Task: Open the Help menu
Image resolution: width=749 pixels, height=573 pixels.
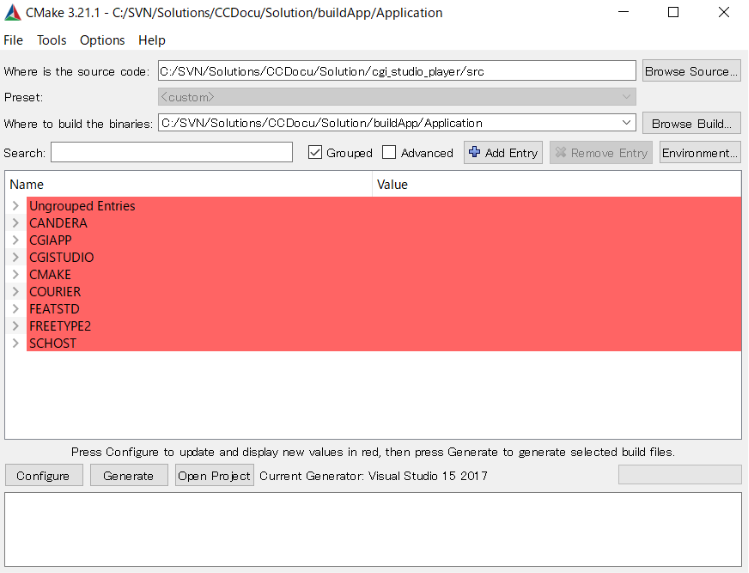Action: 152,40
